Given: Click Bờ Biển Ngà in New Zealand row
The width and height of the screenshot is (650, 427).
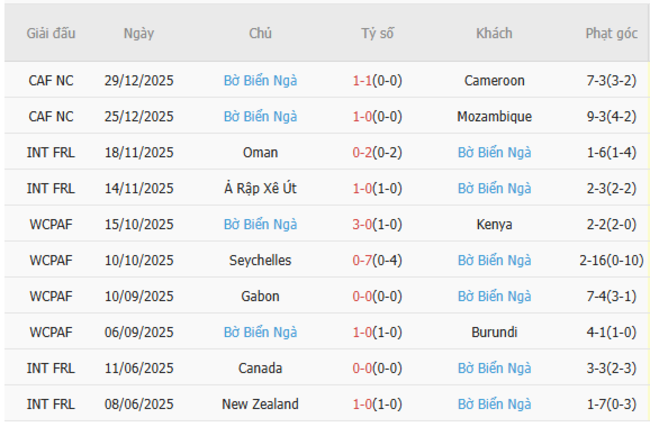Looking at the screenshot, I should [x=494, y=405].
